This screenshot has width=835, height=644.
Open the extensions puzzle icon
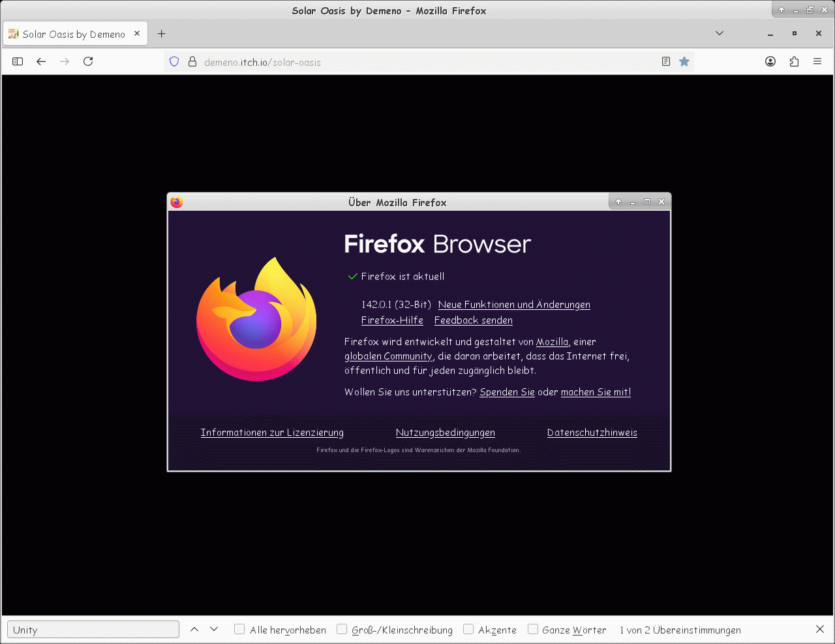[794, 61]
